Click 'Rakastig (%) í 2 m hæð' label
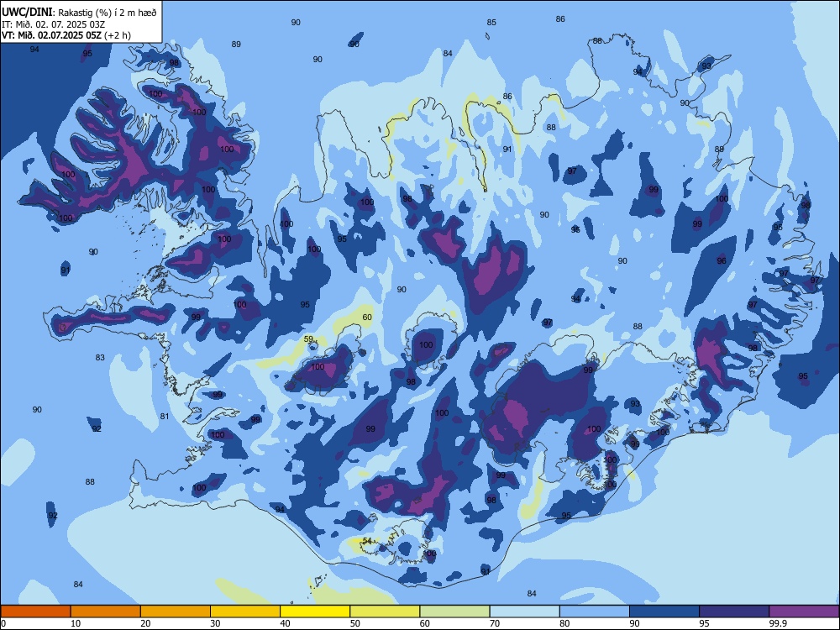This screenshot has height=630, width=840. pos(108,13)
